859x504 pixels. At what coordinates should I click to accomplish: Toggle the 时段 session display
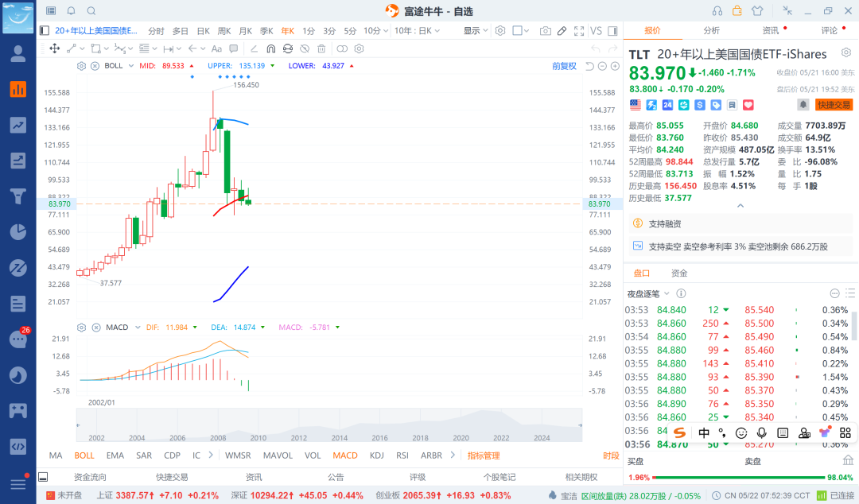tap(611, 456)
